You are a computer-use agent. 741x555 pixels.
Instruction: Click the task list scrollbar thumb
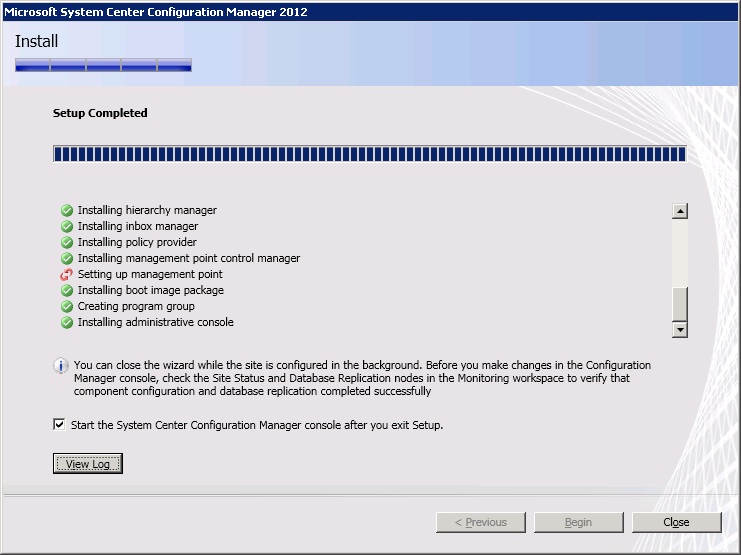coord(680,304)
